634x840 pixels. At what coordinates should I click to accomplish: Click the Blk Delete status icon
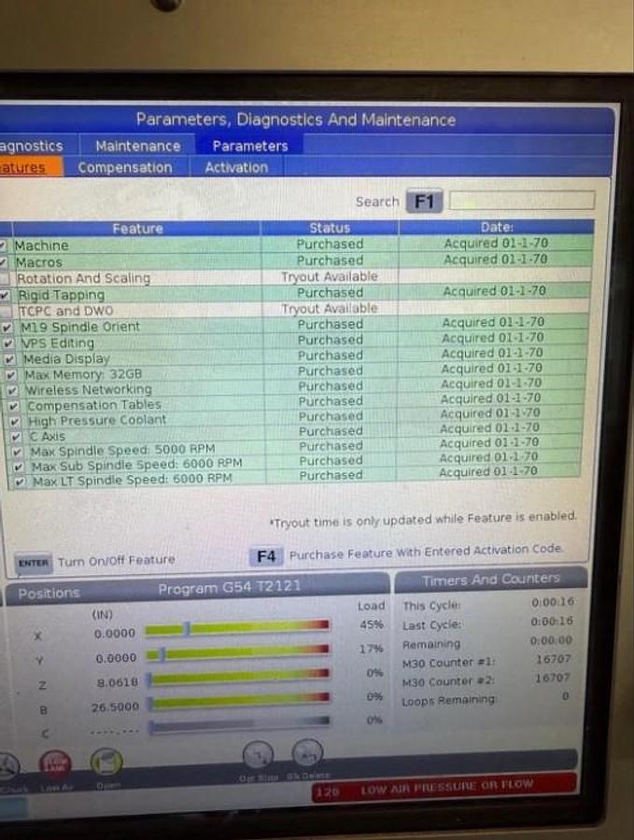307,752
